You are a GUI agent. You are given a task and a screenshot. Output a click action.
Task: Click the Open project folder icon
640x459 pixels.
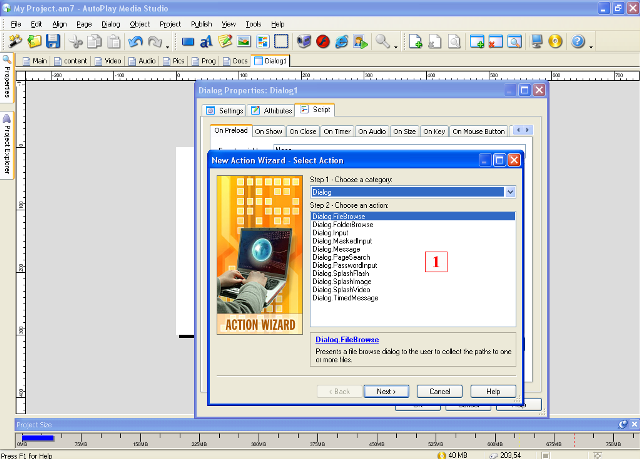(35, 42)
